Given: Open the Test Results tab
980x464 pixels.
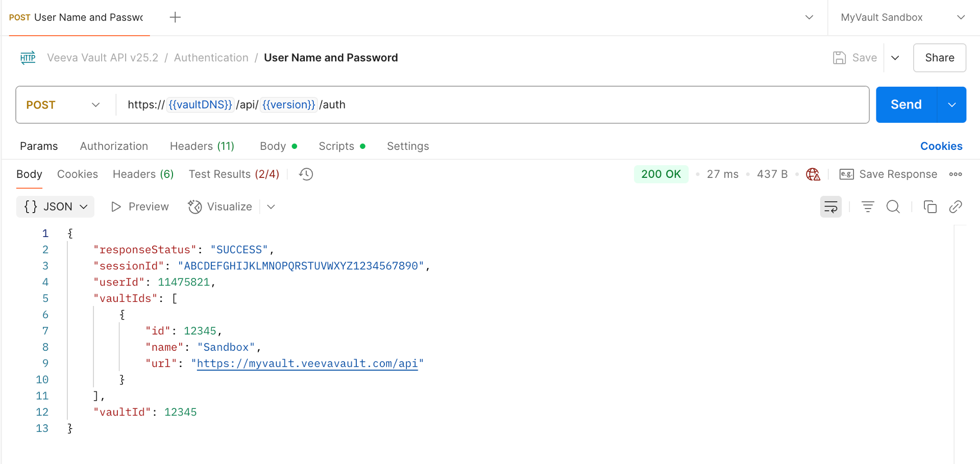Looking at the screenshot, I should (234, 174).
